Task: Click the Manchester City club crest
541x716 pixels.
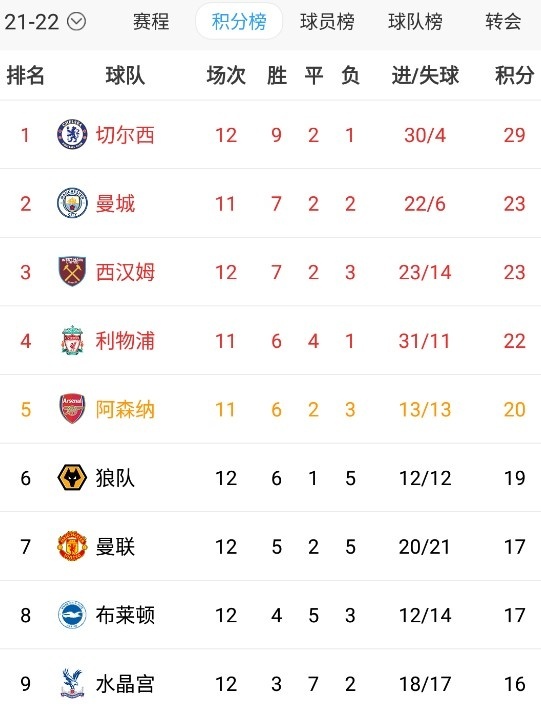Action: (72, 203)
